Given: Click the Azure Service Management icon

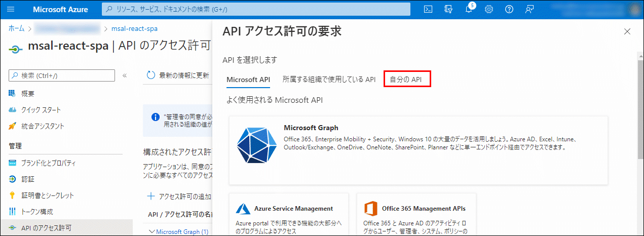Looking at the screenshot, I should (243, 209).
